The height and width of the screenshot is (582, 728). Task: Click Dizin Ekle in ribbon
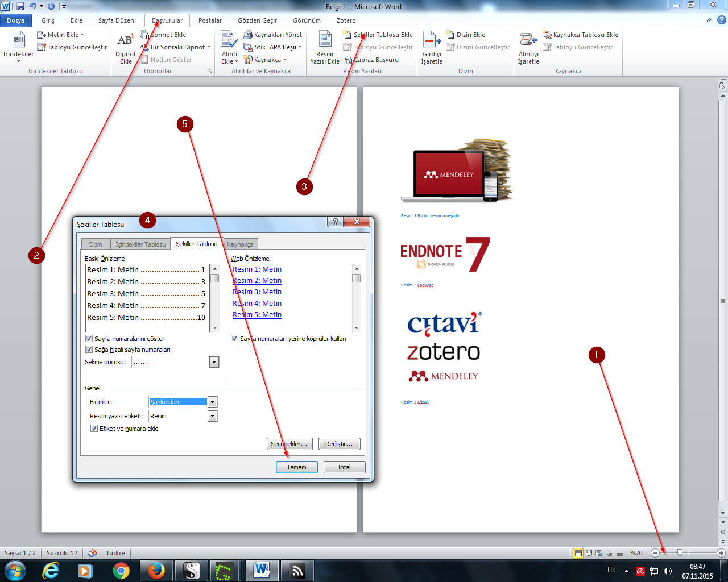pos(466,35)
